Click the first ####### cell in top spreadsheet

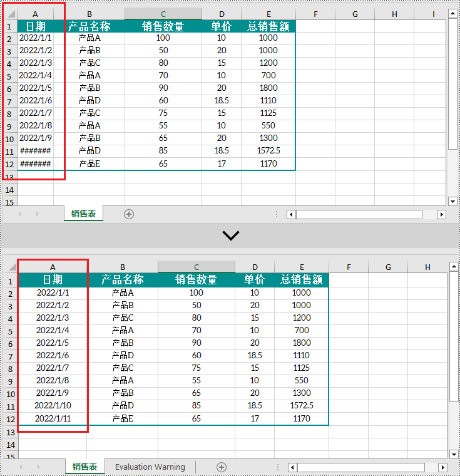(x=36, y=151)
